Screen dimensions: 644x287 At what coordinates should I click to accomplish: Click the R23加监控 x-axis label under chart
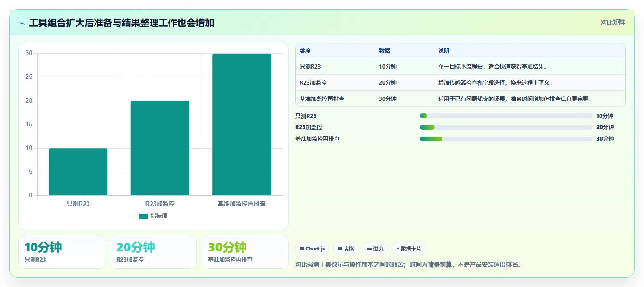tap(160, 203)
